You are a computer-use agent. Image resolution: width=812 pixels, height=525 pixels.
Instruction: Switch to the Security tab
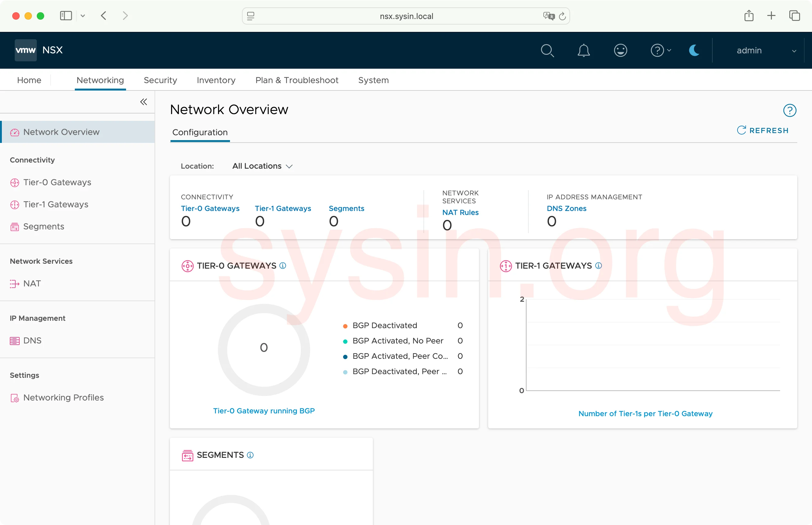click(x=160, y=80)
